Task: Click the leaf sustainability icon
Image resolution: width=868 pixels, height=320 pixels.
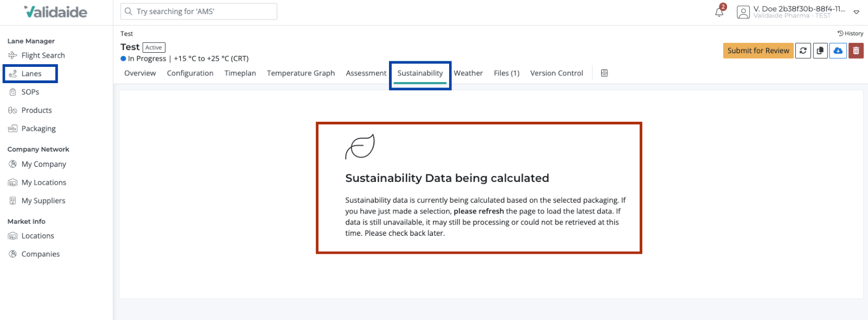Action: click(x=360, y=147)
